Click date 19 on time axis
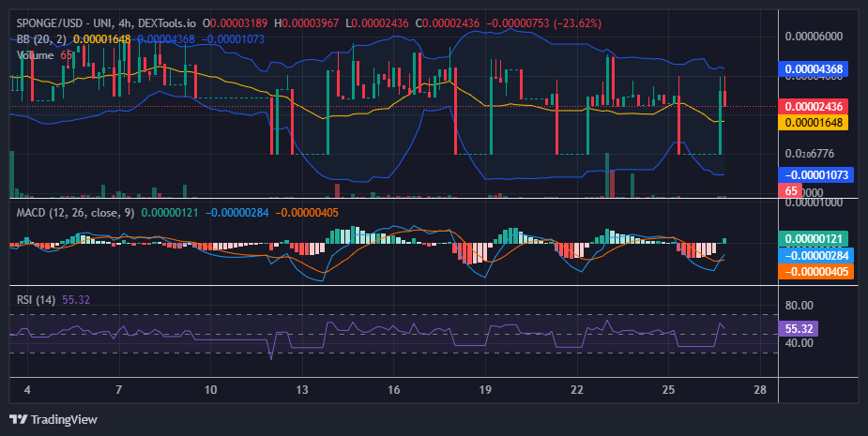This screenshot has height=436, width=868. [x=485, y=389]
